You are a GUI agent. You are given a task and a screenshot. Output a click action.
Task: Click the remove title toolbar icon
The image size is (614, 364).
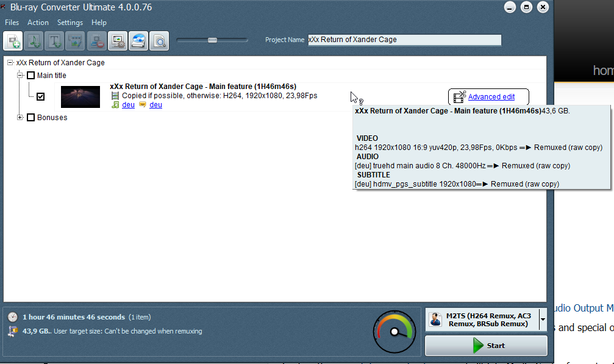[x=97, y=41]
